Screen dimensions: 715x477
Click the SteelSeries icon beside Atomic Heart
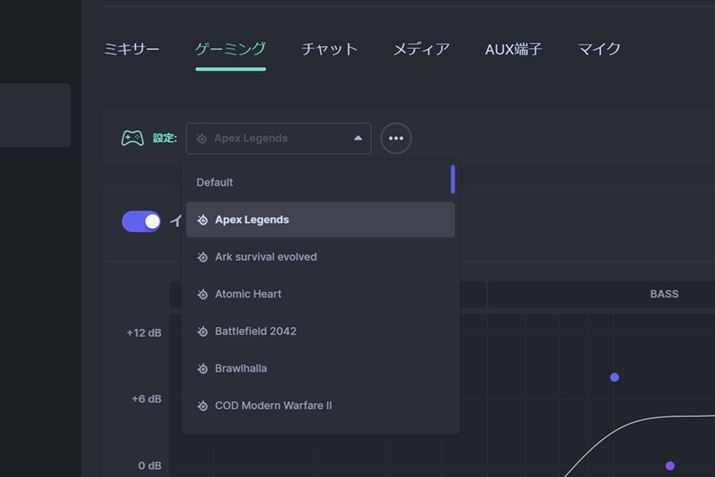coord(202,294)
